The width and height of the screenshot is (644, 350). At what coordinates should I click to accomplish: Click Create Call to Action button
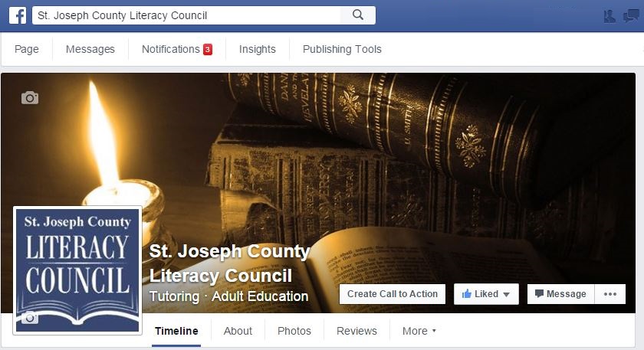[x=393, y=294]
